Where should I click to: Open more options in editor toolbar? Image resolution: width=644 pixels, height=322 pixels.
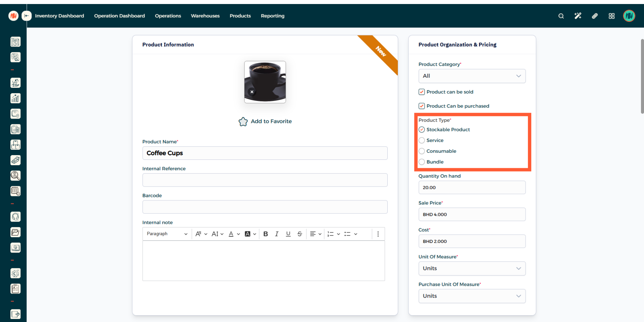coord(378,234)
